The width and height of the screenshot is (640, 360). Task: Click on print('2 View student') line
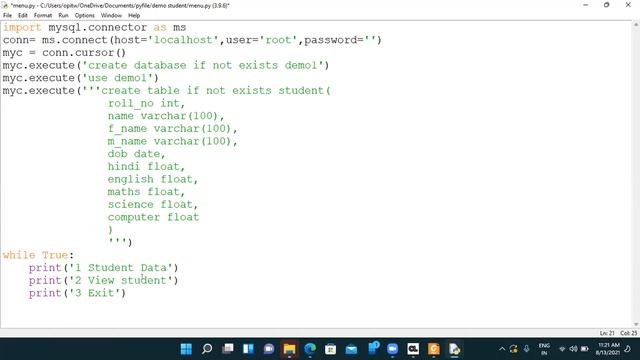103,280
